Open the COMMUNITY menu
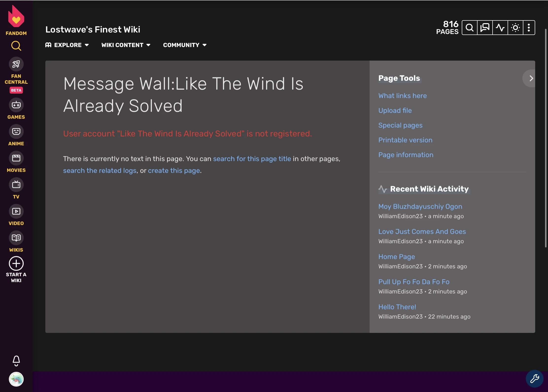The width and height of the screenshot is (548, 392). [184, 45]
